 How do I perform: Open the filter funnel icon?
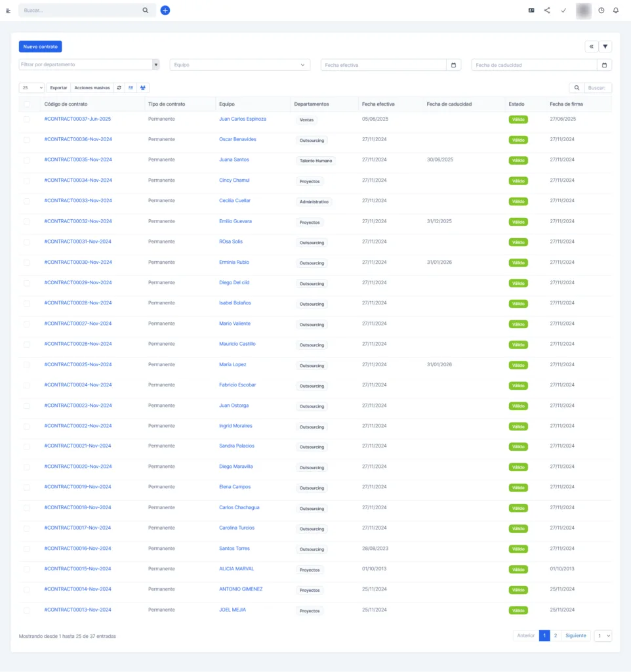(x=605, y=47)
